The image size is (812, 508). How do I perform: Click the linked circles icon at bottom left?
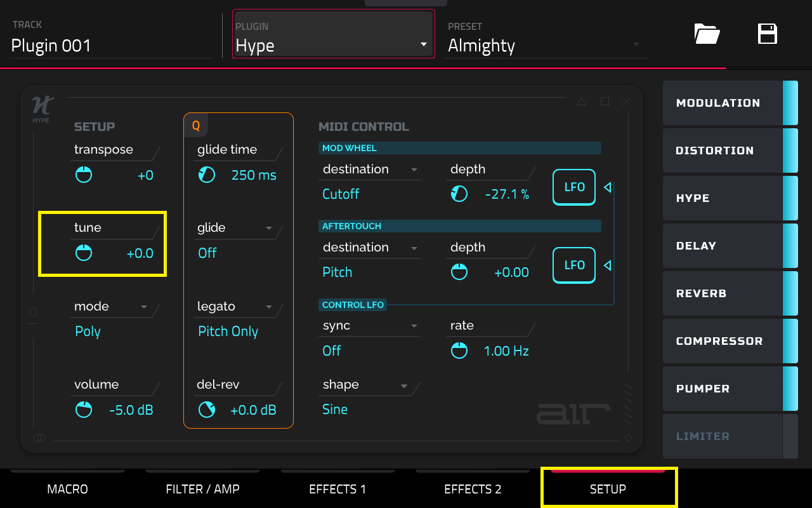click(x=39, y=438)
